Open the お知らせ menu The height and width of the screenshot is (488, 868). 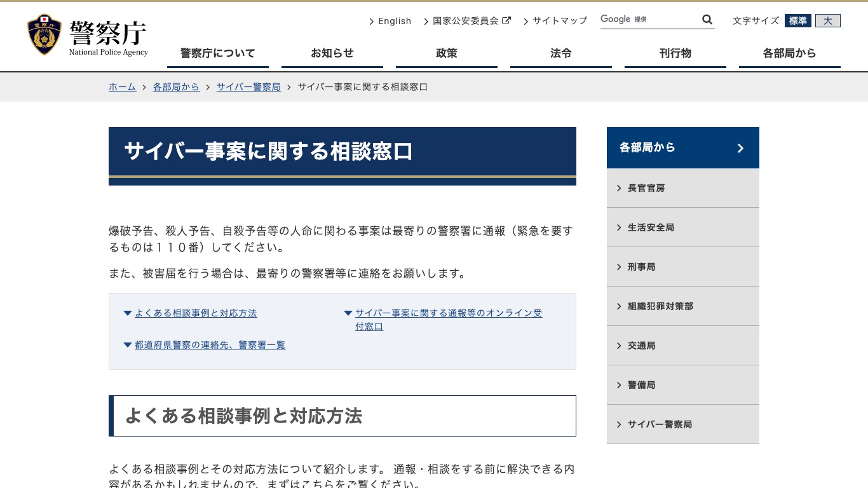(x=332, y=54)
